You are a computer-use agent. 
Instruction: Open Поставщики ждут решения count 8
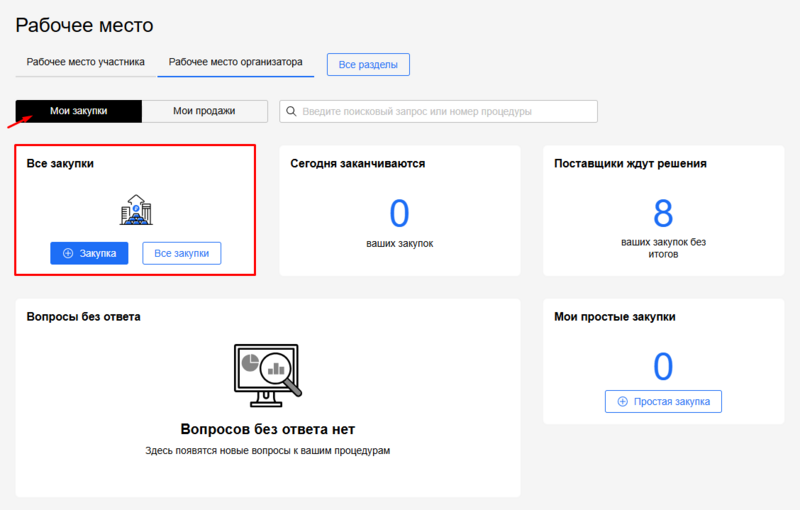pos(663,213)
